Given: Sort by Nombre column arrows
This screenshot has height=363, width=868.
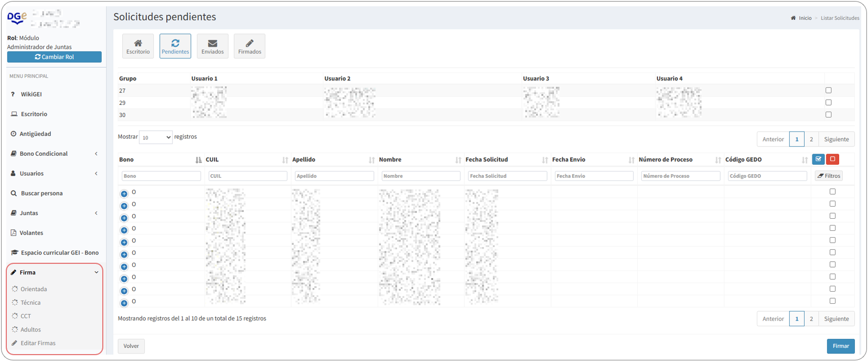Looking at the screenshot, I should [458, 160].
